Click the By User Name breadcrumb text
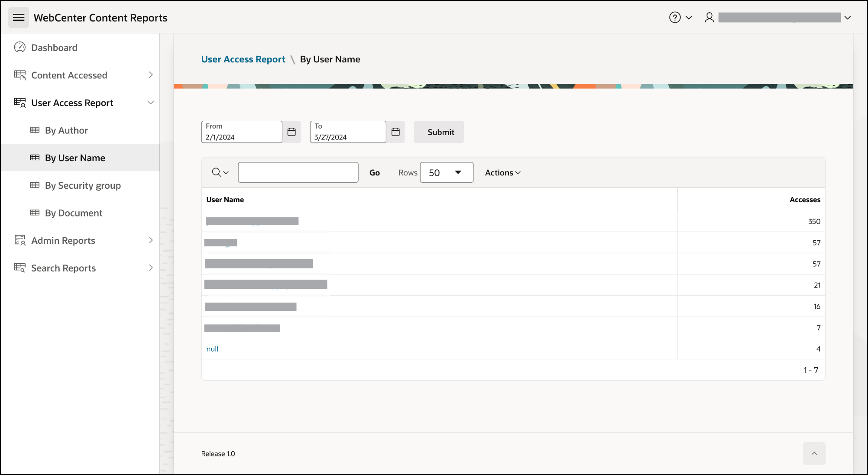Viewport: 868px width, 475px height. pyautogui.click(x=330, y=59)
